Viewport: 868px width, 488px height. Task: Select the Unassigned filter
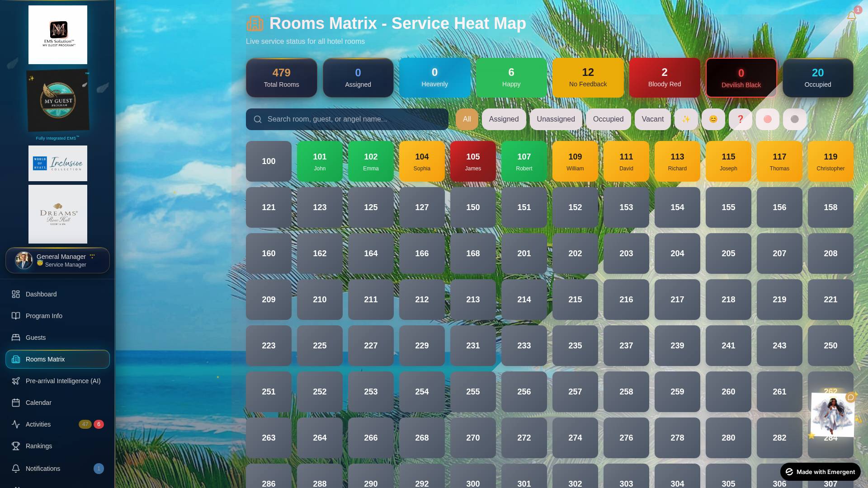pos(556,119)
